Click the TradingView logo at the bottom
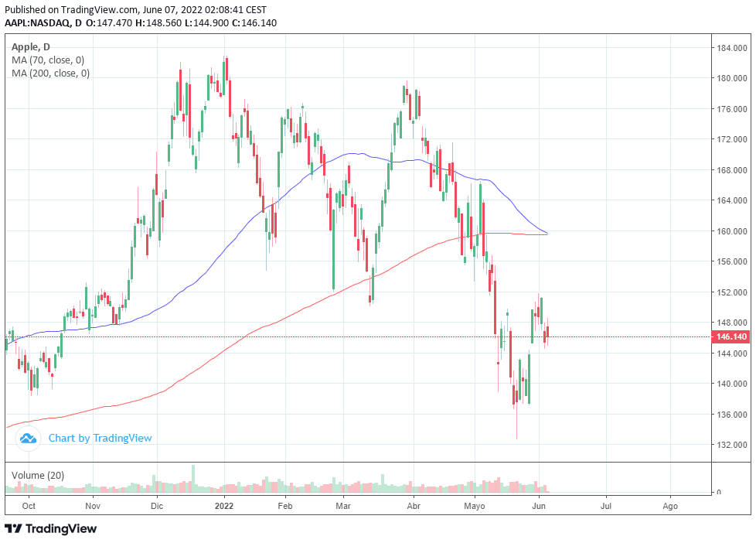The height and width of the screenshot is (543, 756). pos(50,528)
